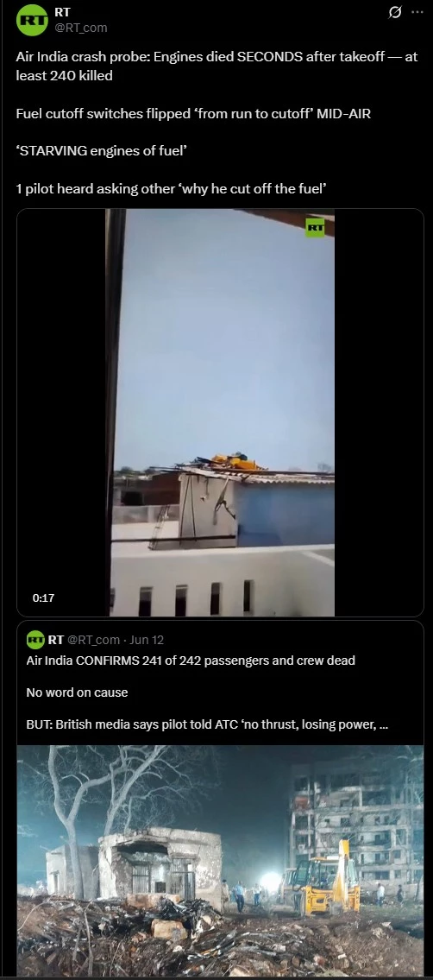
Task: Open @RT_com handle beside Jun 12
Action: pos(93,640)
